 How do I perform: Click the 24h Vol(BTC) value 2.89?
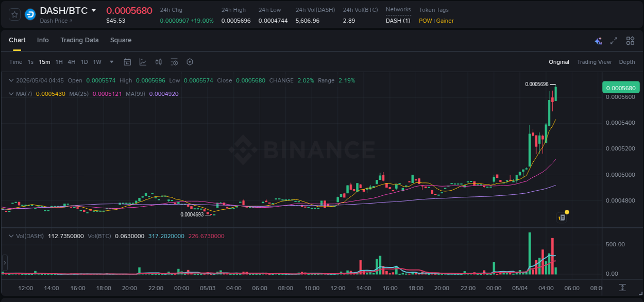tap(349, 21)
